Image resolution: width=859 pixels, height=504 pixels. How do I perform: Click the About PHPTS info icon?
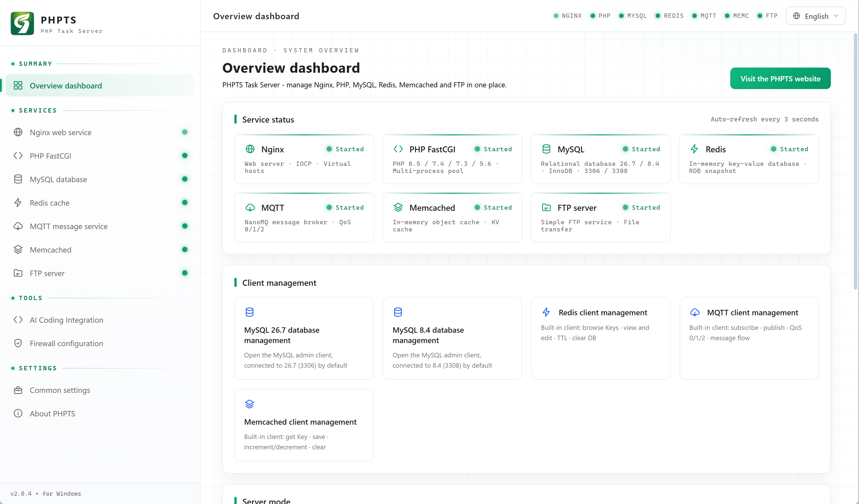[18, 413]
